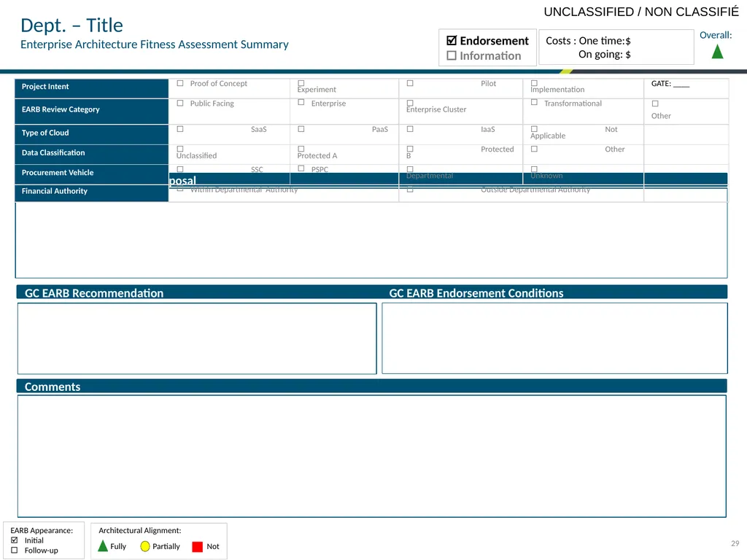Click the red Not aligned square
Screen dimensions: 747x560
tap(197, 547)
